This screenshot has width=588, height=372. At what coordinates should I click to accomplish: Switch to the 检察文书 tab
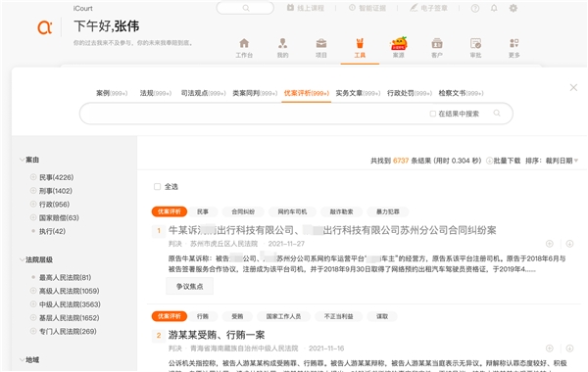click(x=461, y=93)
